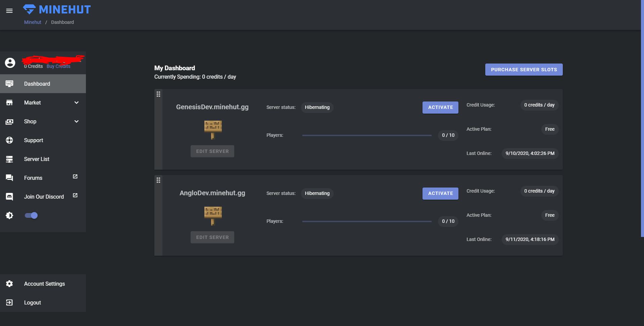The height and width of the screenshot is (326, 644).
Task: Click the AngloDev server sign icon
Action: tap(213, 216)
